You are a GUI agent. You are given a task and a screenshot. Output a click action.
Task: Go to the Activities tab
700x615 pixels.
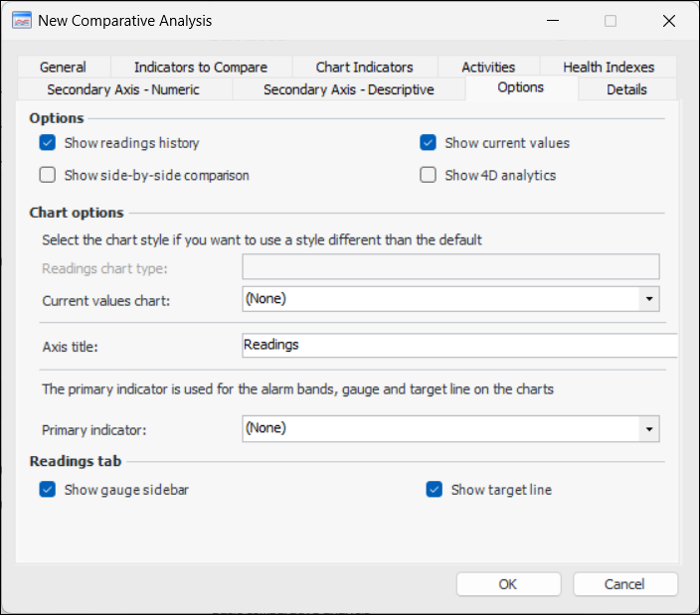point(488,68)
